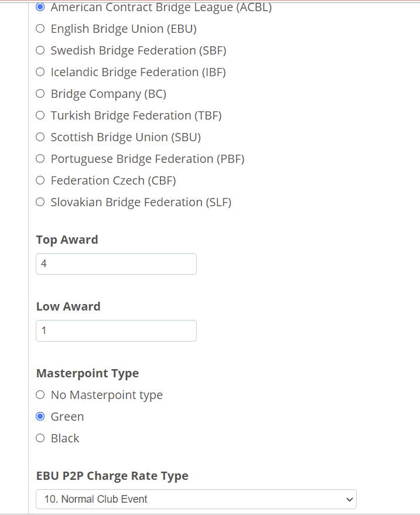Viewport: 420px width, 515px height.
Task: Choose Slovakian Bridge Federation (SLF)
Action: click(40, 202)
